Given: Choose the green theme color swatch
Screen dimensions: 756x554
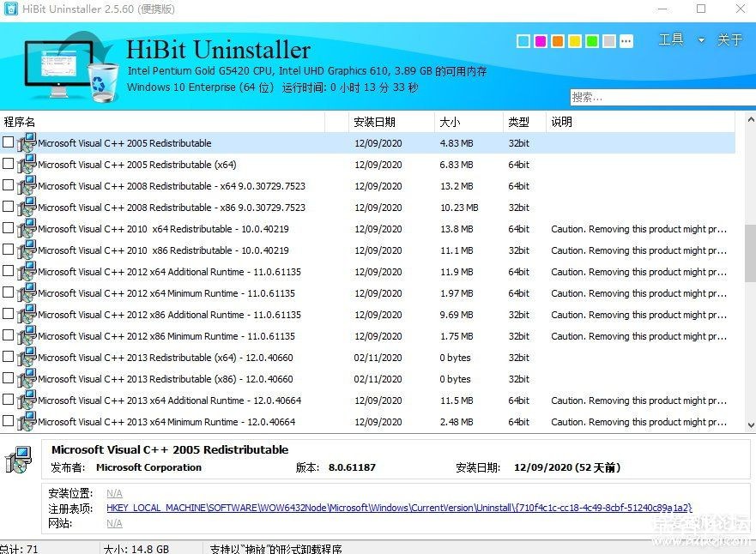Looking at the screenshot, I should tap(591, 41).
